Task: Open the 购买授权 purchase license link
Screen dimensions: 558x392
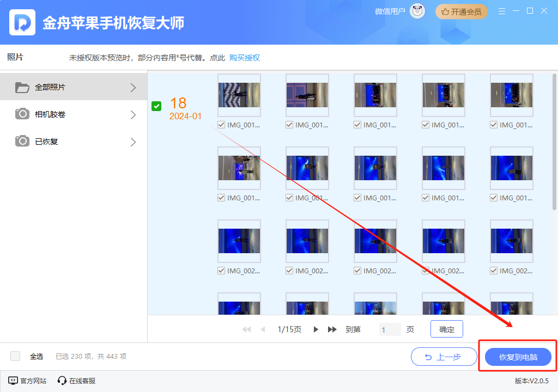Action: pyautogui.click(x=245, y=57)
